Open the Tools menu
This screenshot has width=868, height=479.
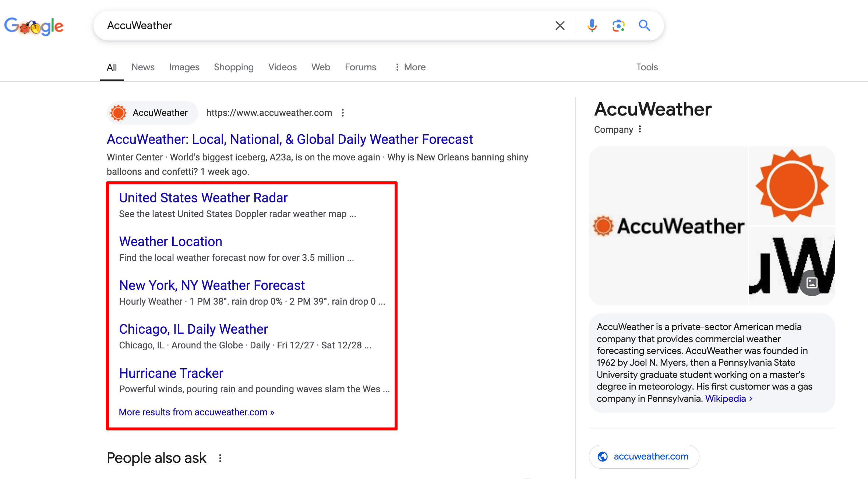(647, 67)
